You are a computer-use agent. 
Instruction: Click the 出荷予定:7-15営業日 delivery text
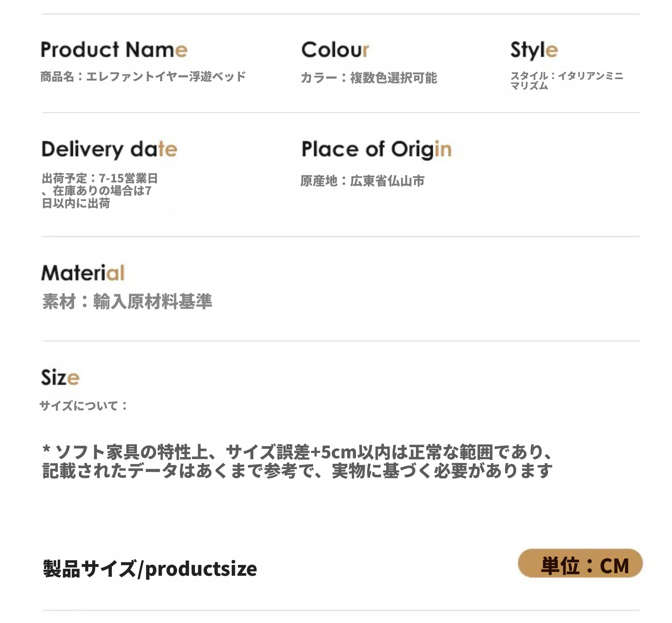(x=100, y=178)
